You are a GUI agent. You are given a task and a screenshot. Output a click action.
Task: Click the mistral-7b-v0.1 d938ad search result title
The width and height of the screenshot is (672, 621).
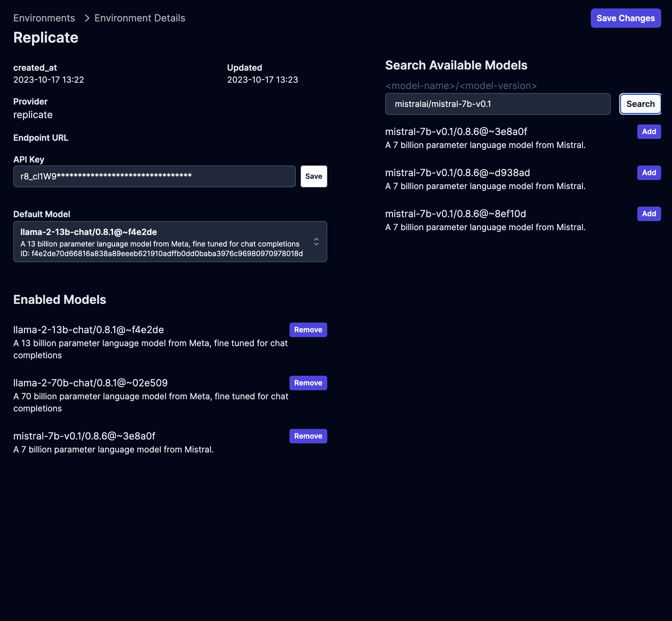pos(457,173)
